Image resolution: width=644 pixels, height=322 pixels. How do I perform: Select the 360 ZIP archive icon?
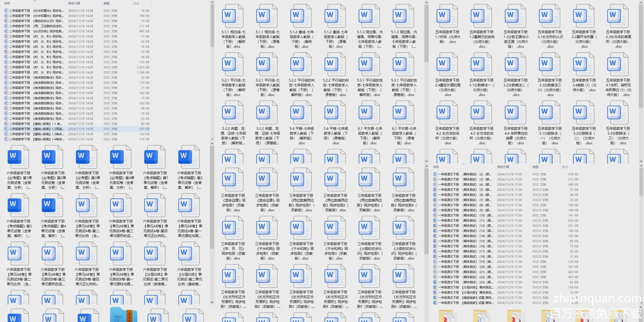123,315
